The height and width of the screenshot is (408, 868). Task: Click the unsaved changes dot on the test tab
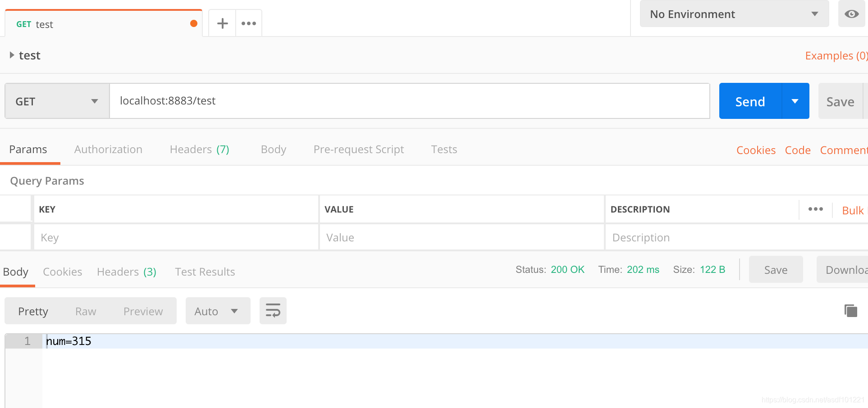194,23
